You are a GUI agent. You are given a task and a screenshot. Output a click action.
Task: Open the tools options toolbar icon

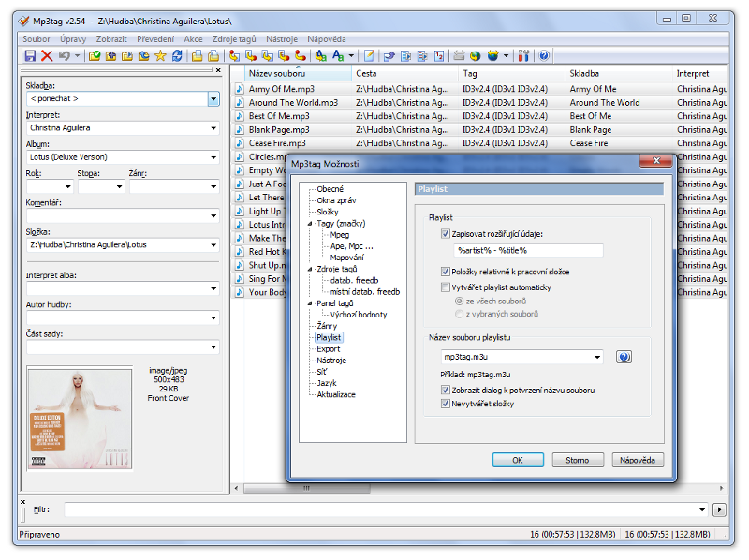(x=523, y=56)
